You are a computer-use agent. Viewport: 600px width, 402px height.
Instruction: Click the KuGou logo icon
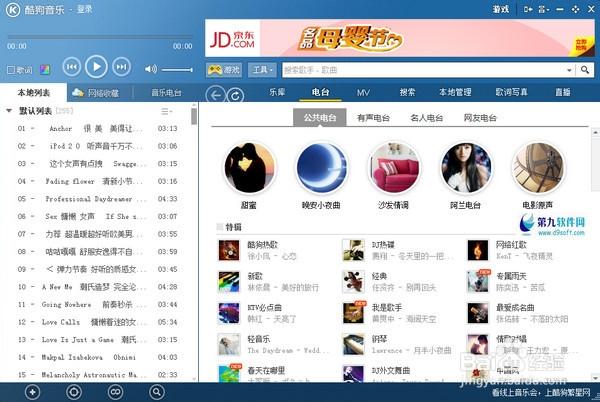tap(13, 10)
